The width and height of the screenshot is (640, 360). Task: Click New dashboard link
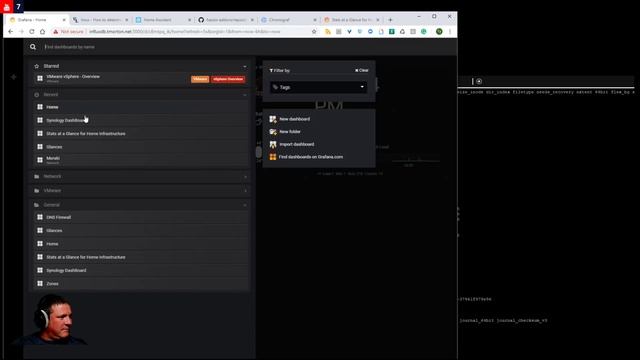pos(295,119)
